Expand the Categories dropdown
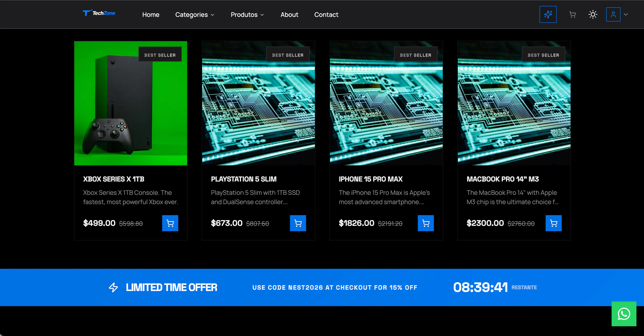The width and height of the screenshot is (644, 336). point(195,15)
